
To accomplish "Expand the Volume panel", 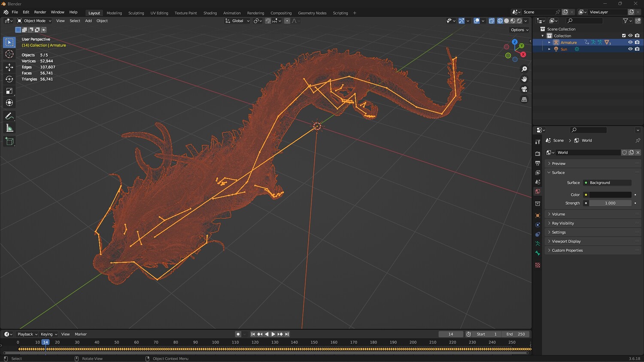I will [558, 214].
